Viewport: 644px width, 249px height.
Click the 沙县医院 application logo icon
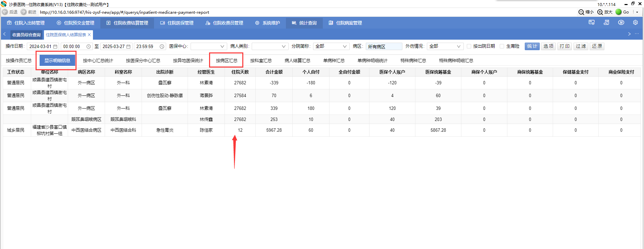tap(4, 4)
